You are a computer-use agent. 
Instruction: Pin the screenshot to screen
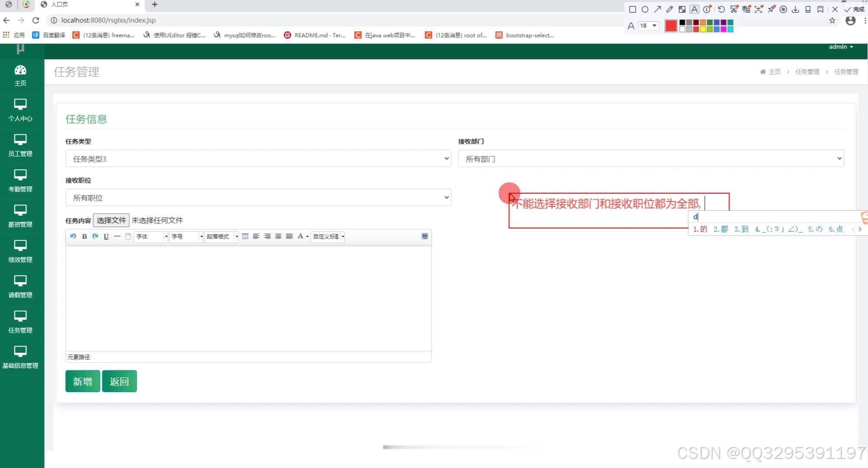tap(771, 10)
